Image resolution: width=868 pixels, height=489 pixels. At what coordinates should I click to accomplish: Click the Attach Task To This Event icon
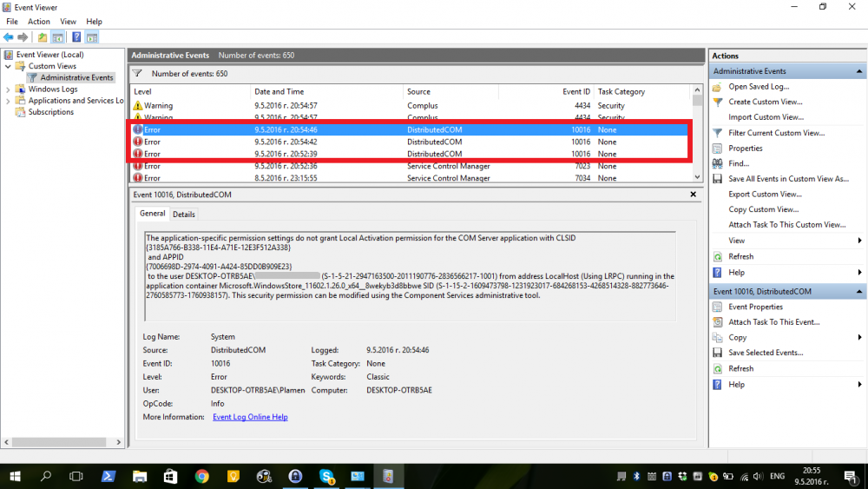(x=718, y=321)
